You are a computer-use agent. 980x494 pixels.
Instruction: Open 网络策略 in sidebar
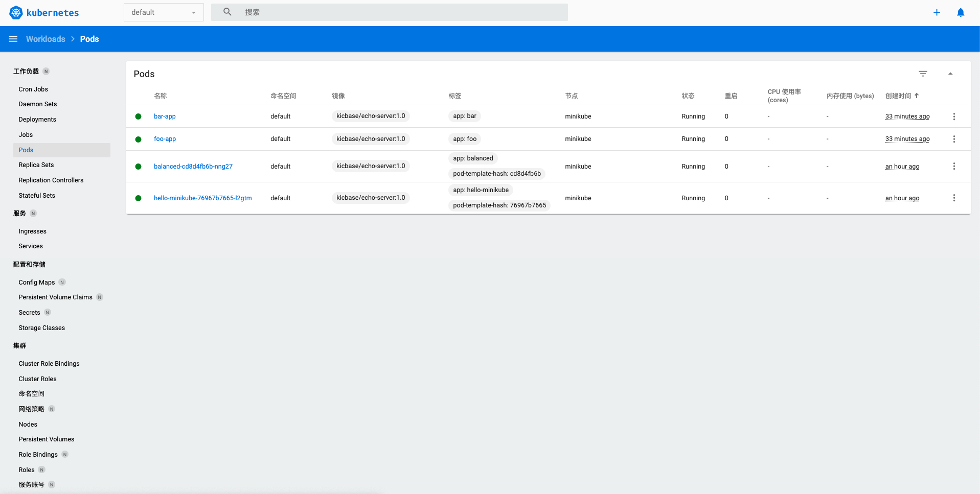[32, 409]
